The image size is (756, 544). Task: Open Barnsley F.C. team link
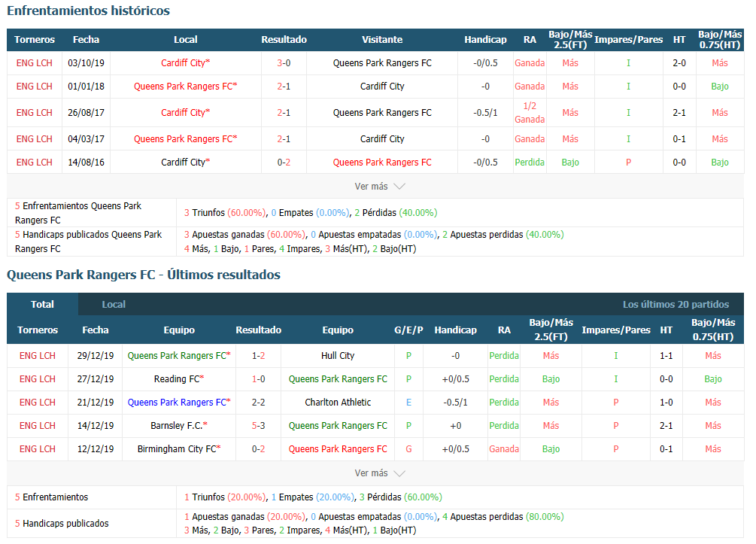pyautogui.click(x=179, y=425)
